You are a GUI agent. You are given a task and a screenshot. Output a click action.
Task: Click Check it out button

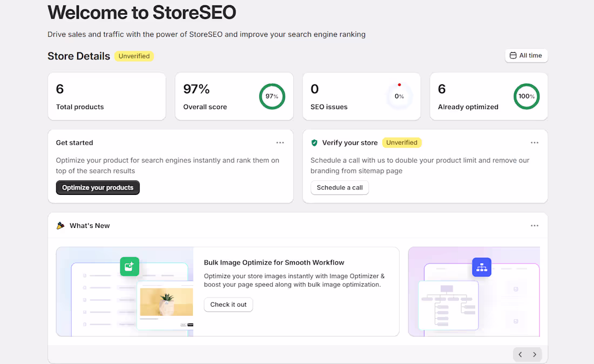tap(228, 305)
